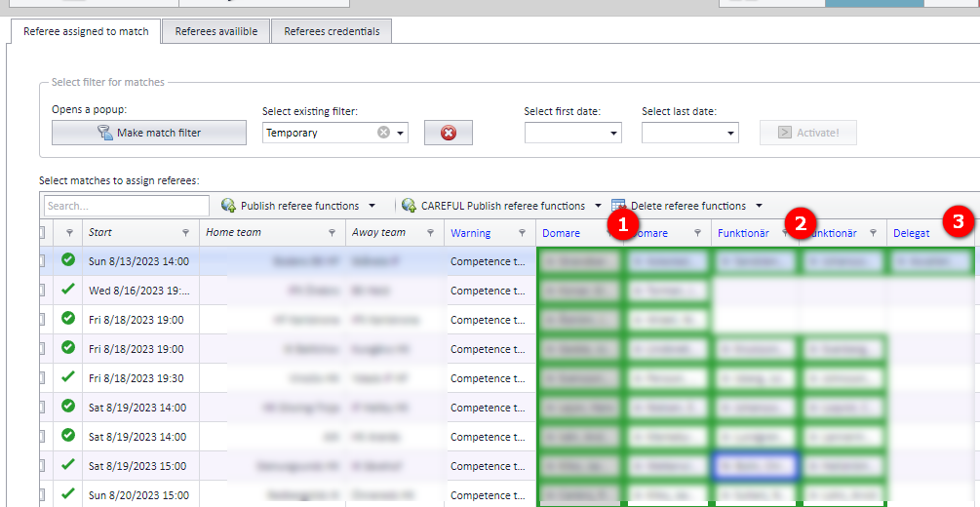Click the first Domare column header

[x=561, y=233]
